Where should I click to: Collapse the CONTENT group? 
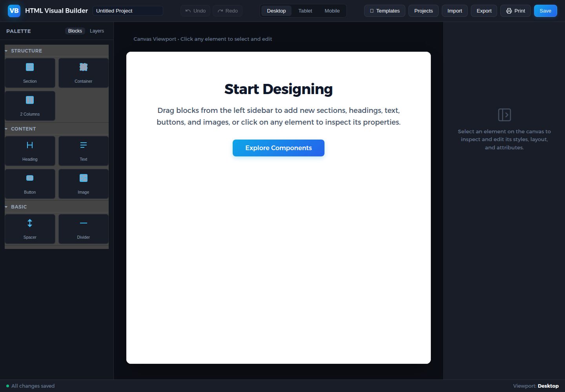[56, 129]
